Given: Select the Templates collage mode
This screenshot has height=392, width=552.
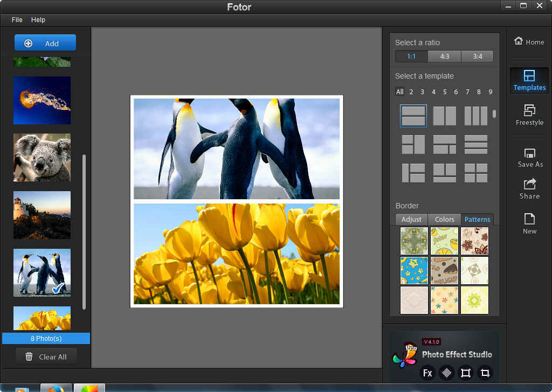Looking at the screenshot, I should tap(529, 81).
